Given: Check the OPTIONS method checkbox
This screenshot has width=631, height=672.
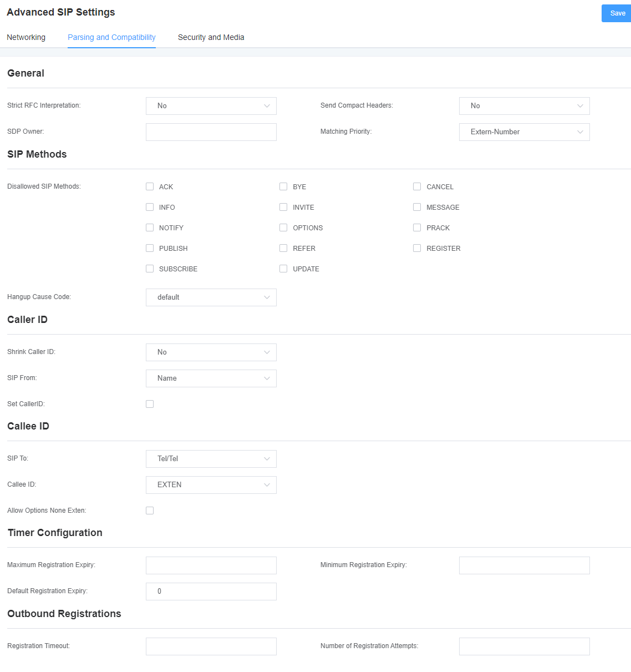Looking at the screenshot, I should coord(283,228).
